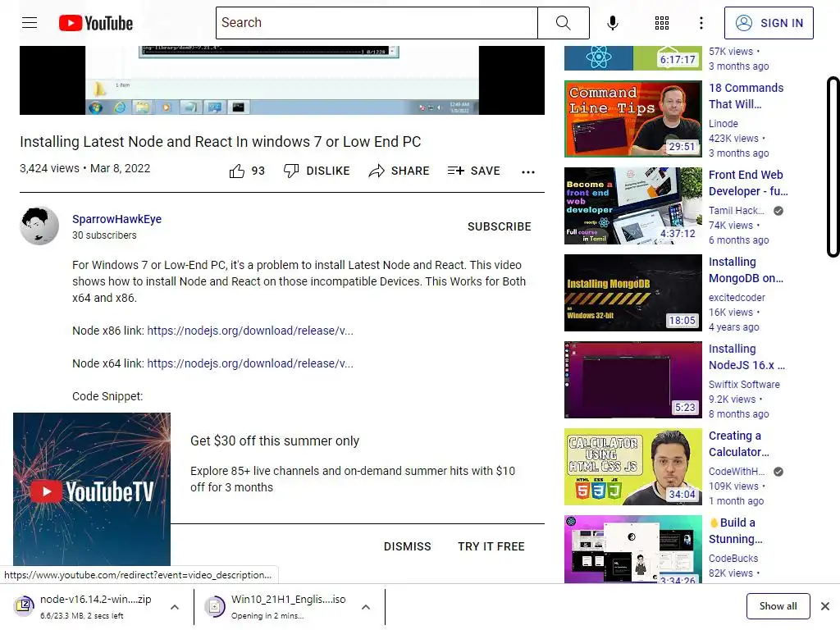Click Get $30 off this summer only
Screen dimensions: 840x630
click(274, 441)
